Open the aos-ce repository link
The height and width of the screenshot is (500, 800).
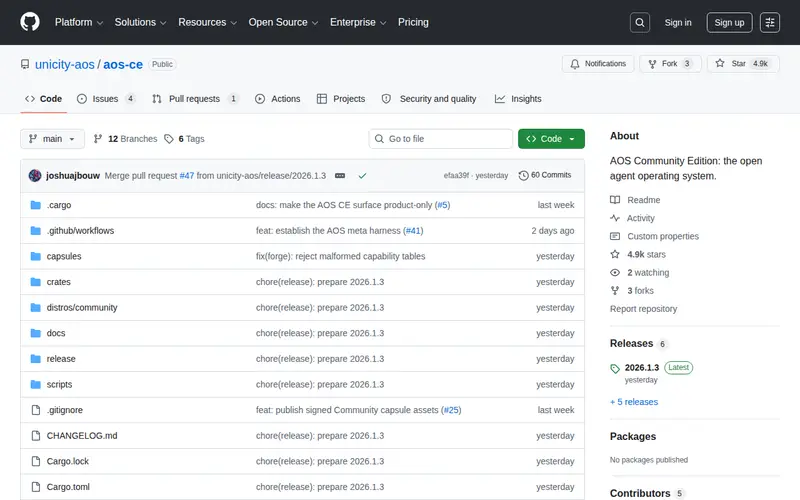[123, 64]
